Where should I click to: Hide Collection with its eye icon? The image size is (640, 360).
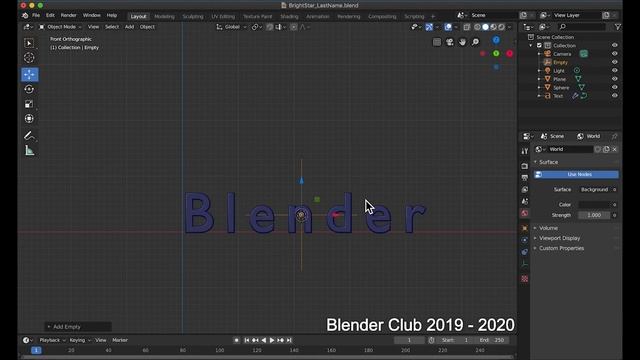[x=615, y=45]
